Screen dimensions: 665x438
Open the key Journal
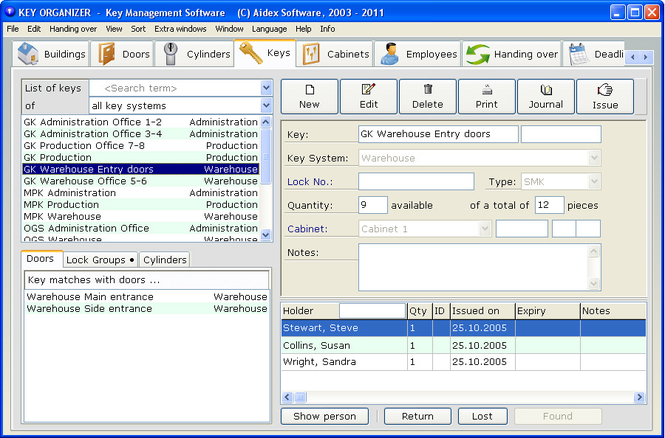point(546,97)
